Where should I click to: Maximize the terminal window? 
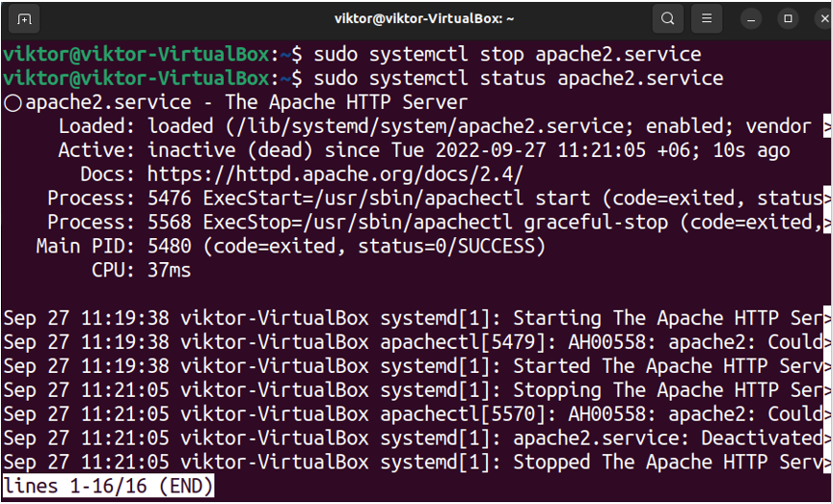point(789,19)
